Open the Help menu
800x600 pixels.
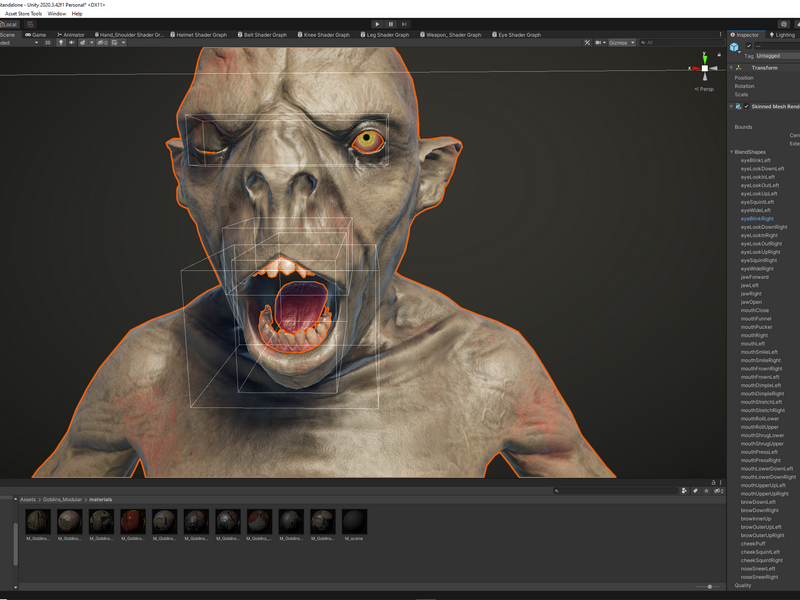[x=77, y=14]
